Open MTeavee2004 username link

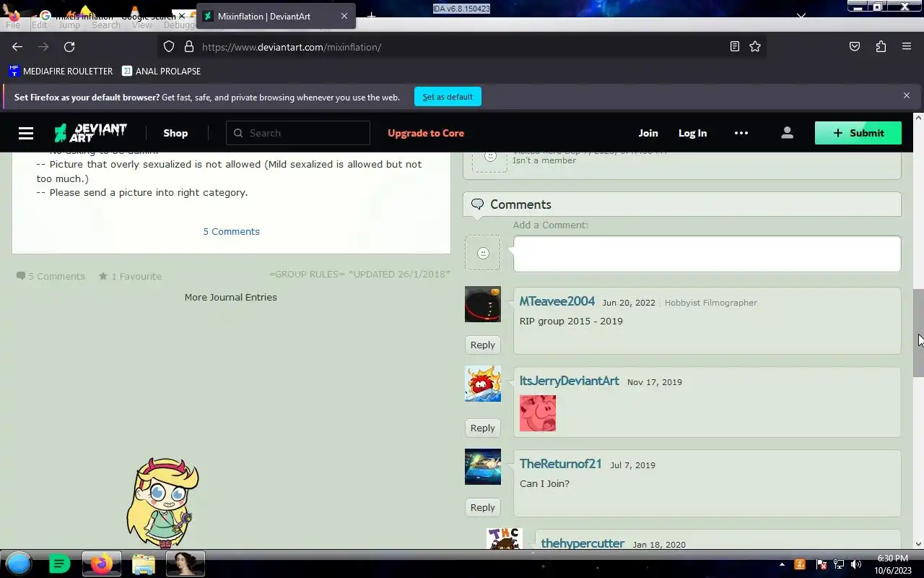[x=557, y=301]
